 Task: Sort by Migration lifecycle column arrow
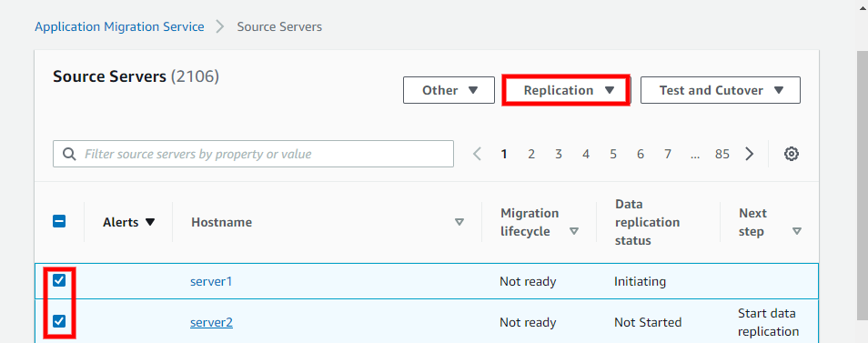coord(574,231)
